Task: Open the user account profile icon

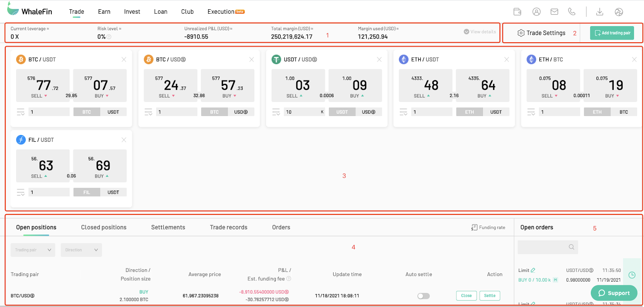Action: (537, 12)
